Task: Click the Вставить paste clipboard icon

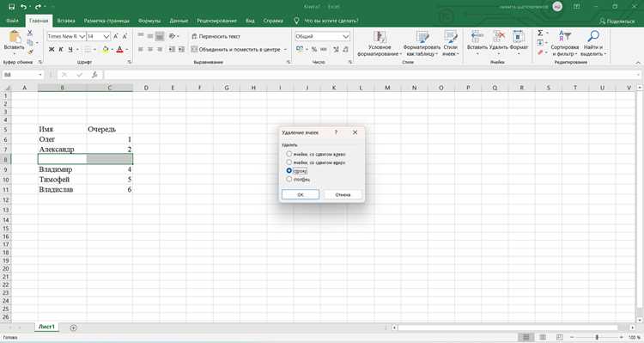Action: click(x=15, y=37)
